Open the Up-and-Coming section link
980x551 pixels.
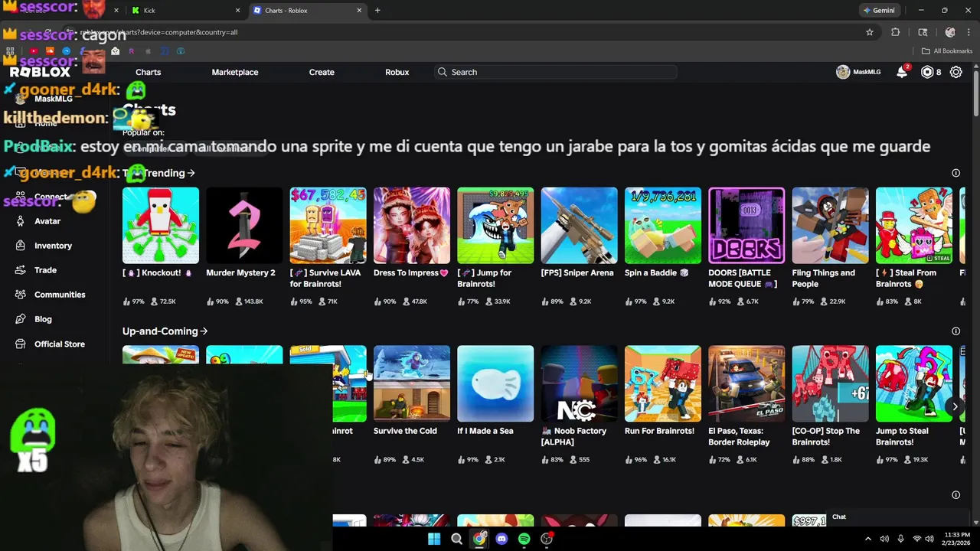(165, 331)
